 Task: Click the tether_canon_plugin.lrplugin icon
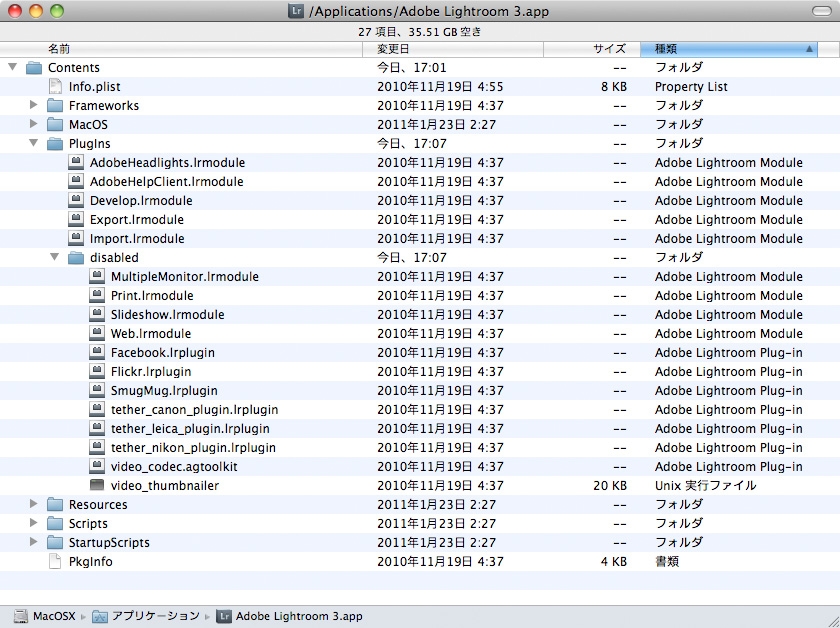point(97,409)
